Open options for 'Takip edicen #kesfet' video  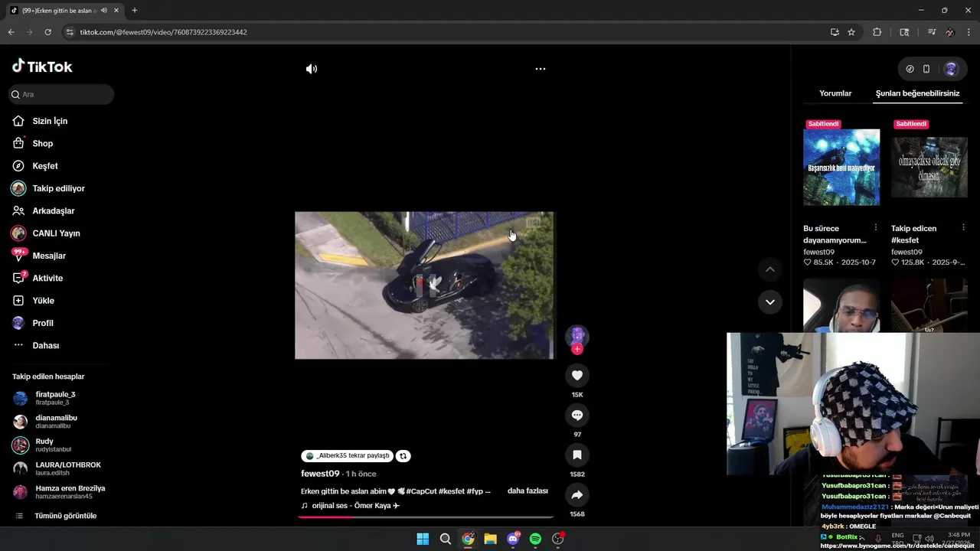coord(963,228)
